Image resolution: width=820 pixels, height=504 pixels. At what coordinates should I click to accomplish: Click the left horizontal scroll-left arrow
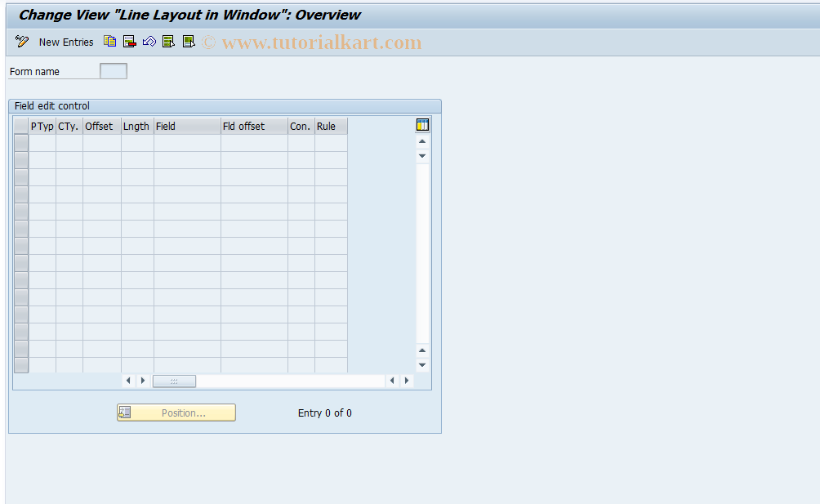[x=128, y=381]
